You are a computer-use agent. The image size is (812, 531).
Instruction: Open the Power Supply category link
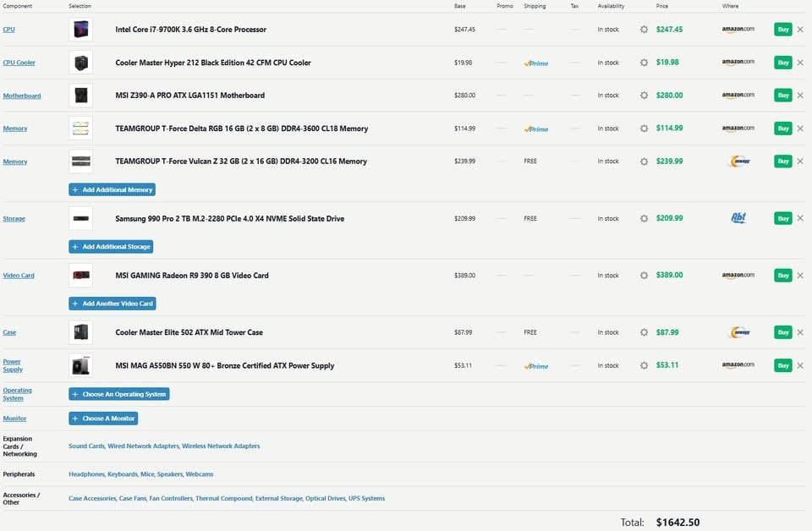[13, 365]
